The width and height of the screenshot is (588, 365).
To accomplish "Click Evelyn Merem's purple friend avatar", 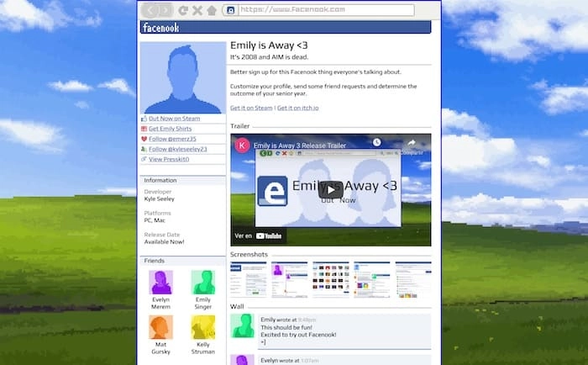I will click(161, 282).
